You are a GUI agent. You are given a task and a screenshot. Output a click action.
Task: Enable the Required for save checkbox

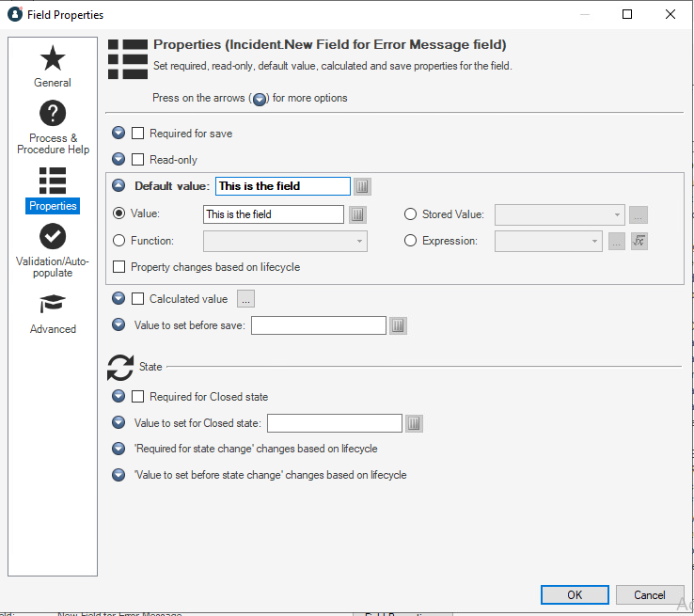[138, 134]
